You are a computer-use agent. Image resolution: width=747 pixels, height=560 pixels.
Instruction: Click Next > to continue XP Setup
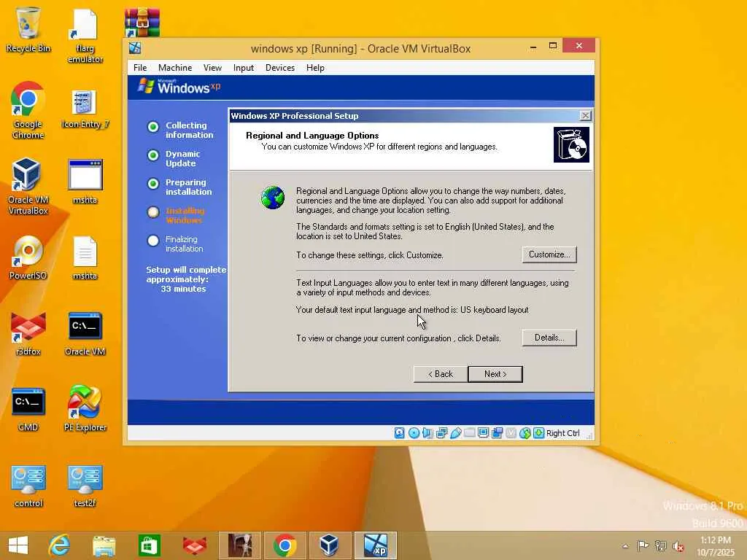pyautogui.click(x=495, y=374)
